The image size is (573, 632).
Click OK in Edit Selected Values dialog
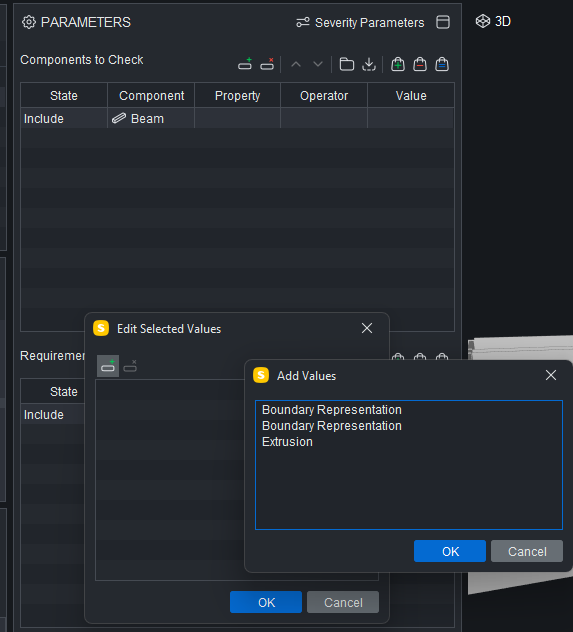pos(266,602)
